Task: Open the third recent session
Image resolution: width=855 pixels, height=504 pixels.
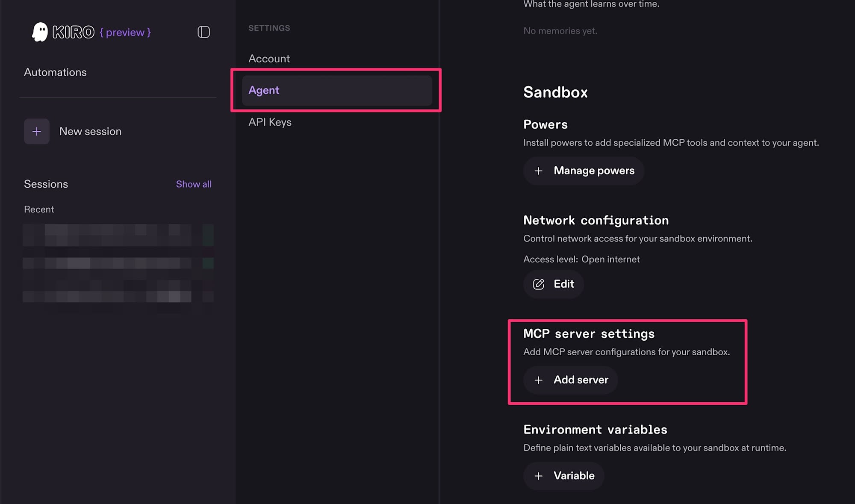Action: pyautogui.click(x=118, y=296)
